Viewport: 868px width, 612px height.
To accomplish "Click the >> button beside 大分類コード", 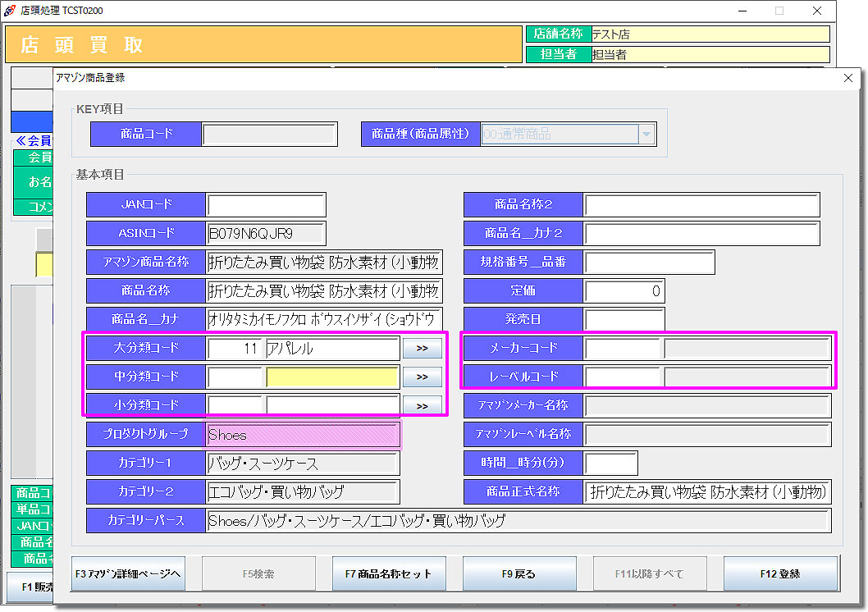I will coord(422,348).
